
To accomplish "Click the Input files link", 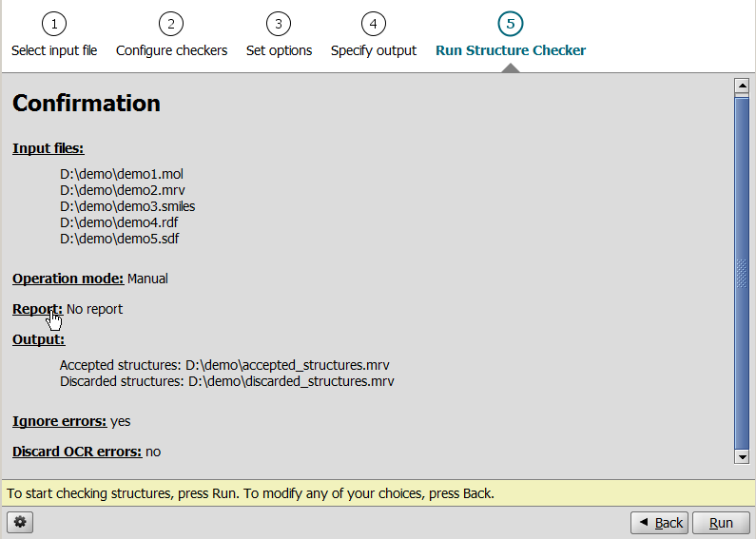I will 48,148.
